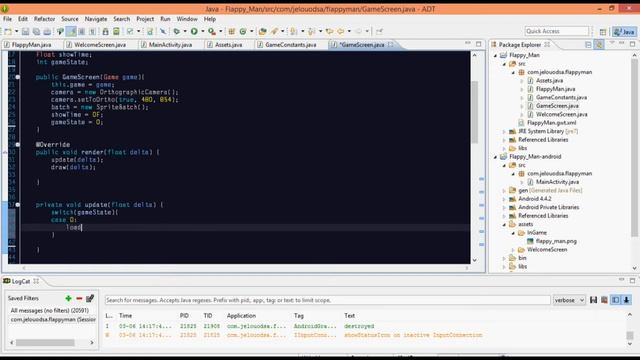Open the File menu
Image resolution: width=640 pixels, height=360 pixels.
pyautogui.click(x=8, y=19)
